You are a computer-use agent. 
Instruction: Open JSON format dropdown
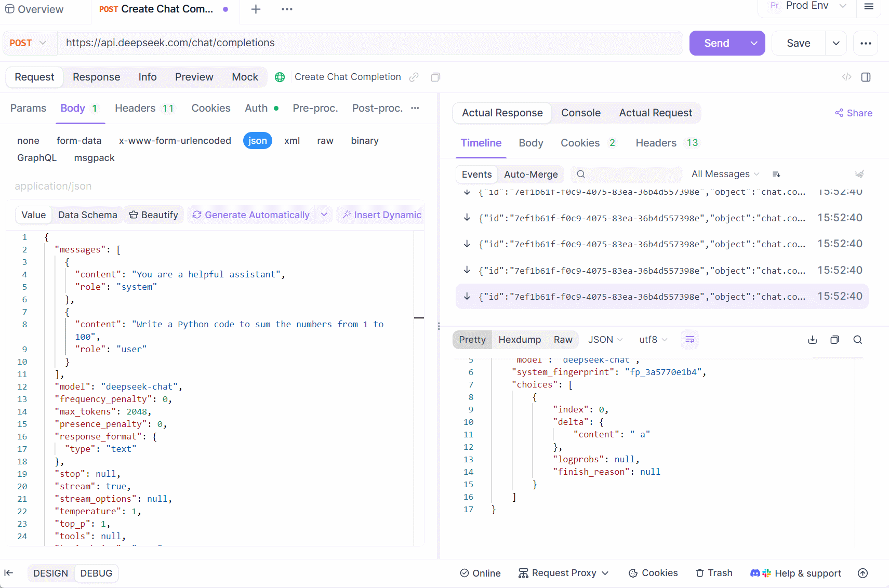click(605, 340)
